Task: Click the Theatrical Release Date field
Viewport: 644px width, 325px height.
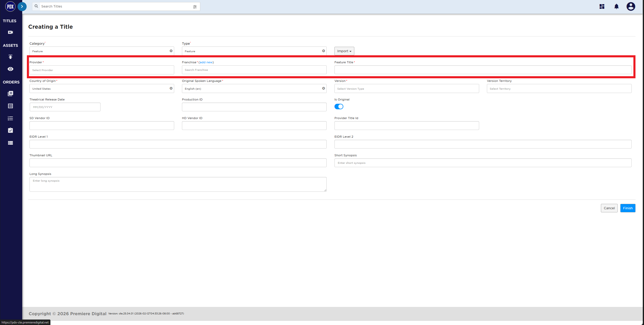Action: (x=65, y=107)
